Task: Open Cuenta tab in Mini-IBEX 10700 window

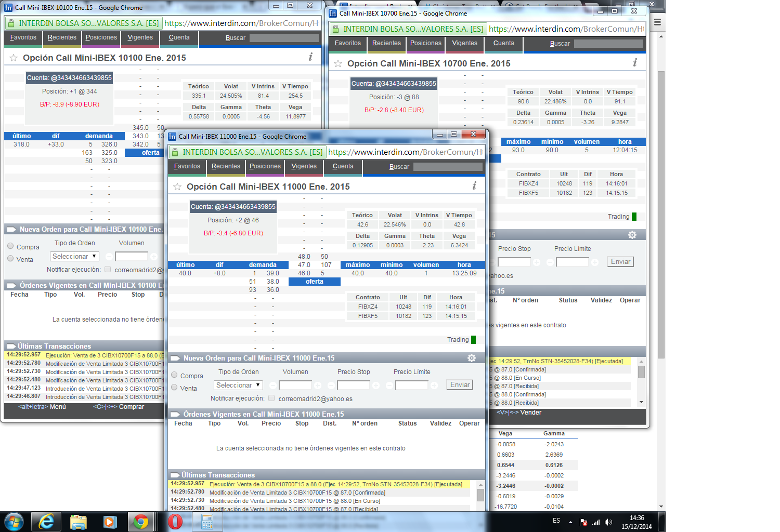Action: [504, 44]
